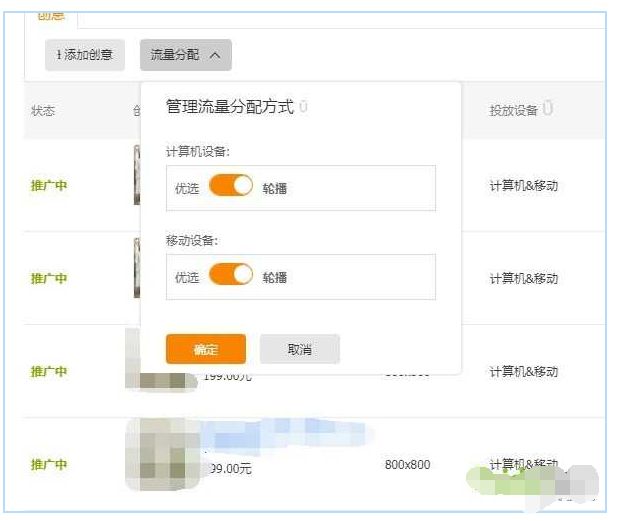Toggle the 计算机设备 traffic switch
Screen dimensions: 618x521
coord(231,187)
